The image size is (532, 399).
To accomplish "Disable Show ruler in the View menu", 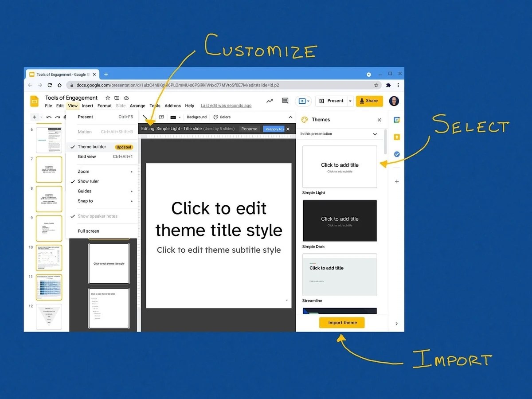I will pyautogui.click(x=88, y=181).
